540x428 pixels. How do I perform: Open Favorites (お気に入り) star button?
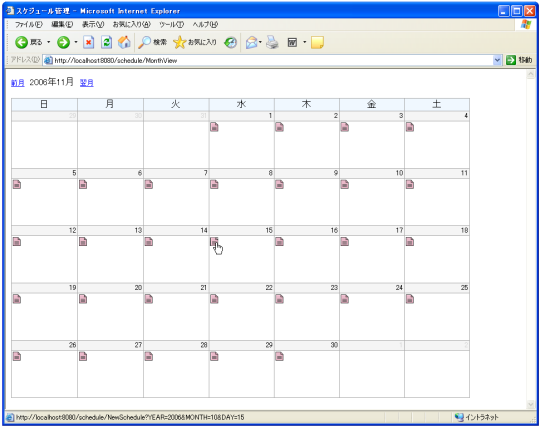[x=195, y=42]
